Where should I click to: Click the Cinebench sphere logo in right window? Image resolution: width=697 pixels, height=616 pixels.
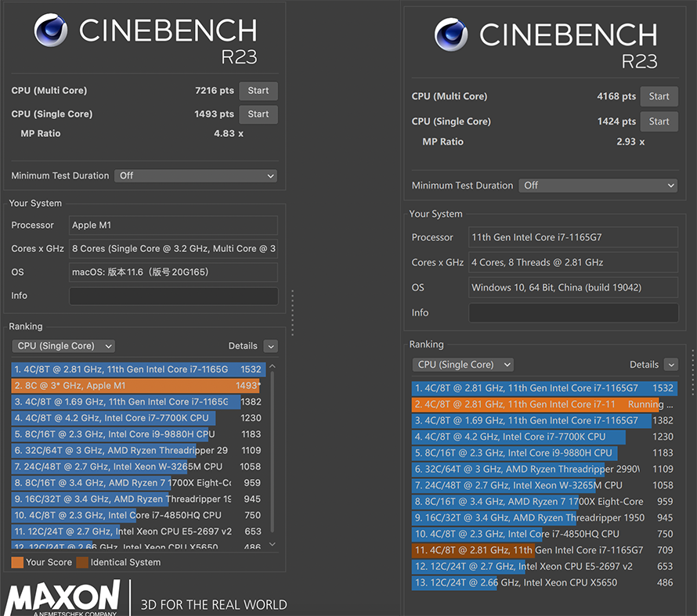pyautogui.click(x=451, y=34)
